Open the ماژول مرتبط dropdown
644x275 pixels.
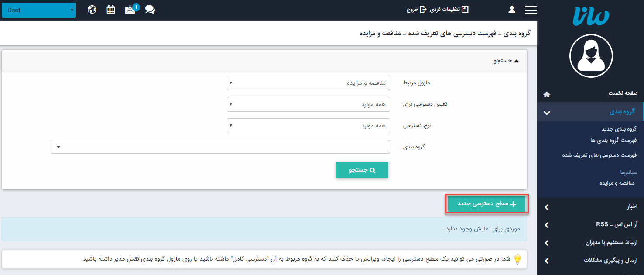click(308, 83)
